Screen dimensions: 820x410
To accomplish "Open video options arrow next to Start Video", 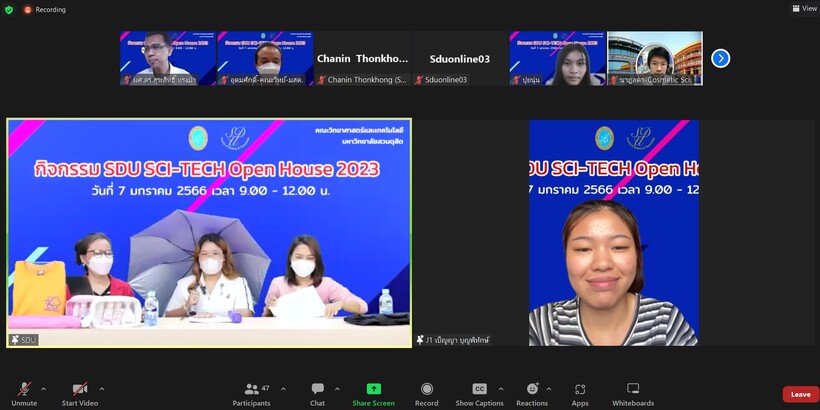I will point(102,389).
